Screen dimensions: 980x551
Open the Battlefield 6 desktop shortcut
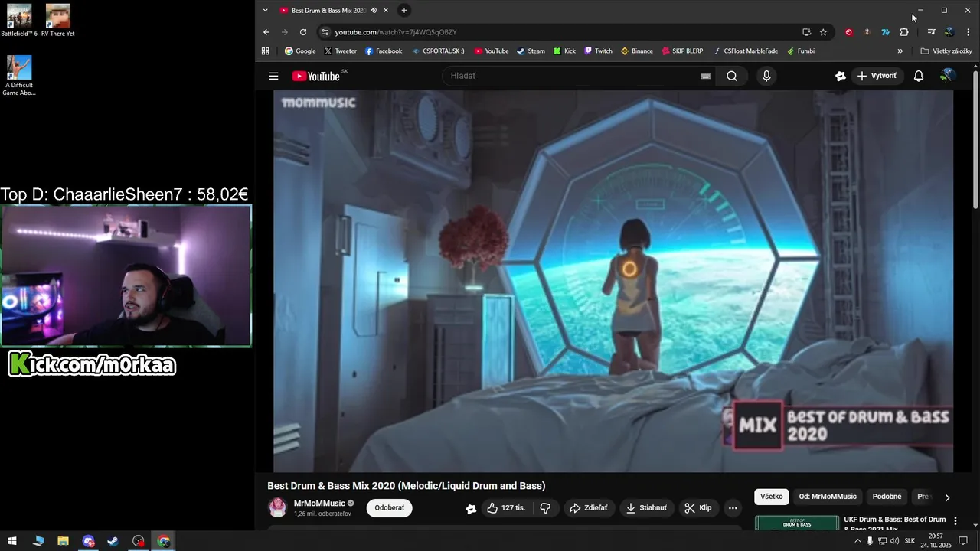19,21
